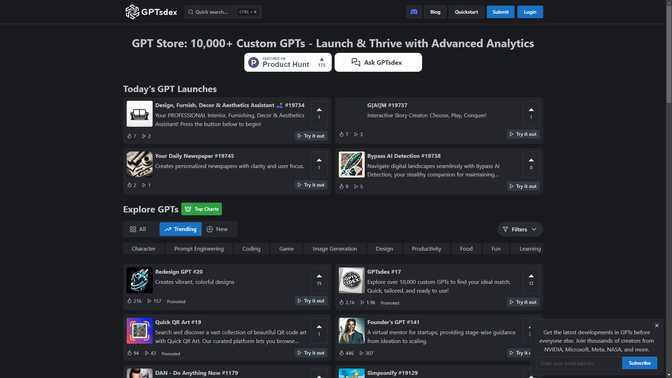Upvote Design, Furnish, Decor & Aesthetics Assistant
Image resolution: width=672 pixels, height=378 pixels.
pyautogui.click(x=319, y=113)
